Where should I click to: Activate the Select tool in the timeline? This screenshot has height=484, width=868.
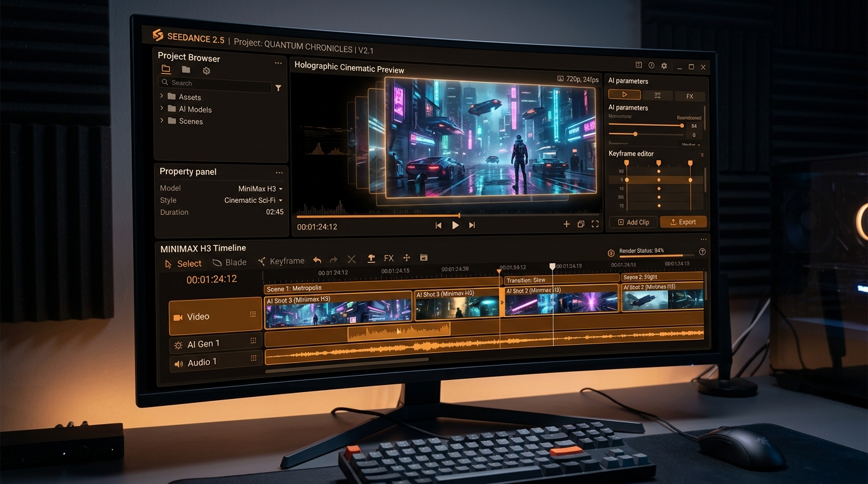point(183,264)
